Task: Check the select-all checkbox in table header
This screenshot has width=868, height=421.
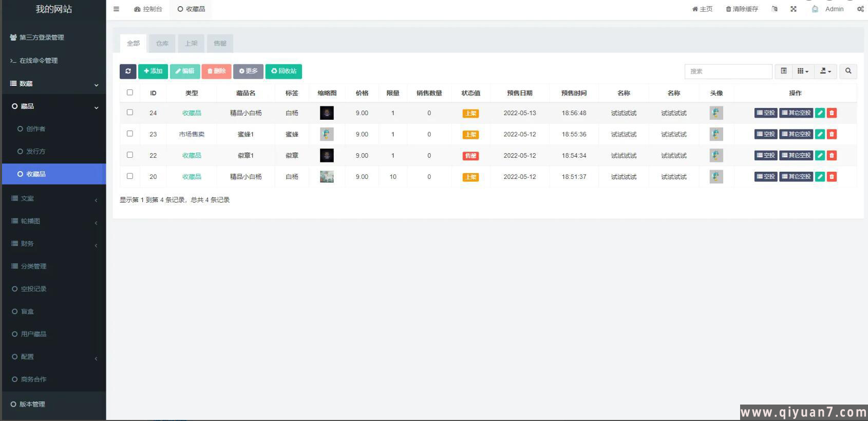Action: (130, 93)
